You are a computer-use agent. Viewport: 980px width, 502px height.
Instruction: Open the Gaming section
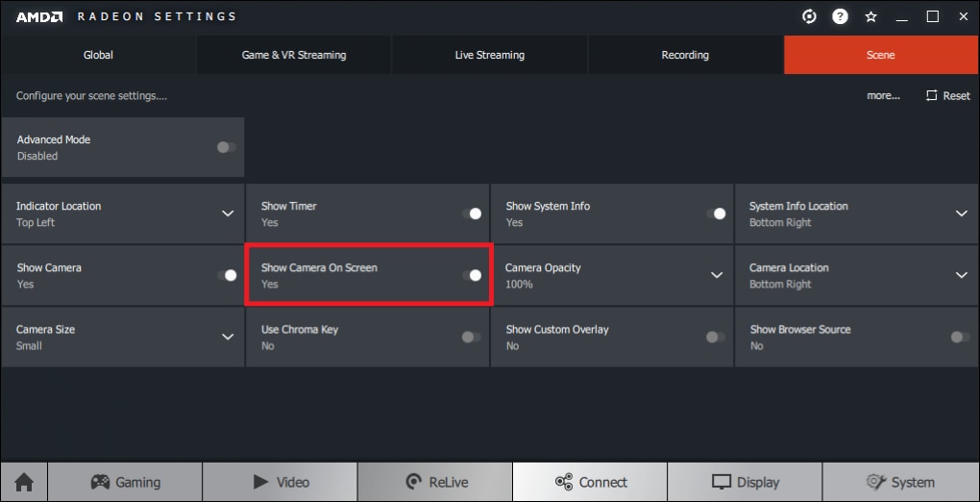[125, 482]
